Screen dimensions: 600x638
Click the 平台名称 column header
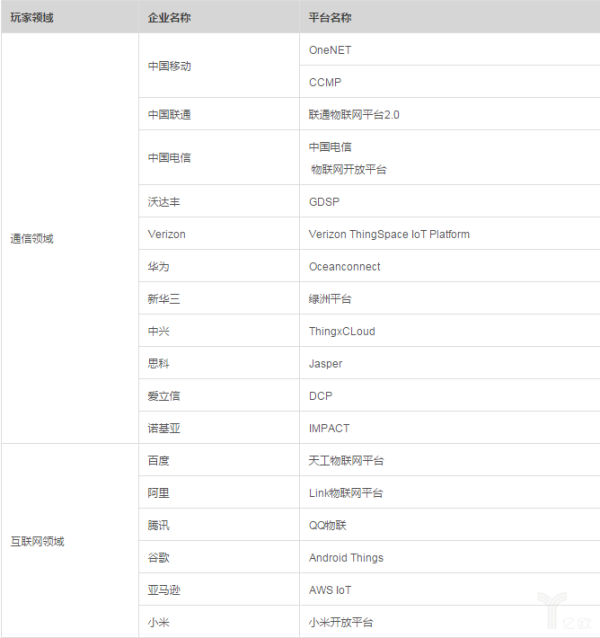coord(330,18)
